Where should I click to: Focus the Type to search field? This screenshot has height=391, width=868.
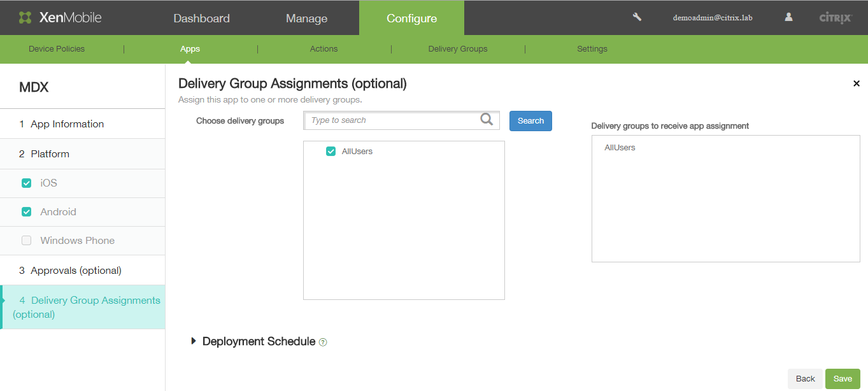pos(392,120)
